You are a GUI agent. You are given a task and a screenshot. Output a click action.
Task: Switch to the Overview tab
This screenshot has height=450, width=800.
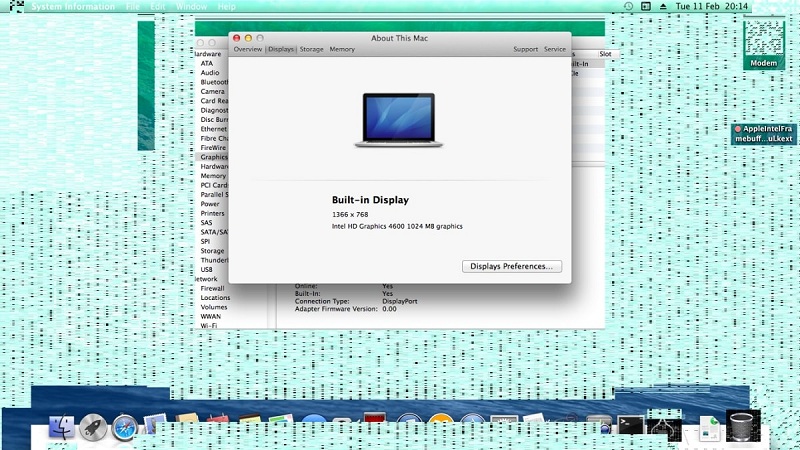coord(248,49)
